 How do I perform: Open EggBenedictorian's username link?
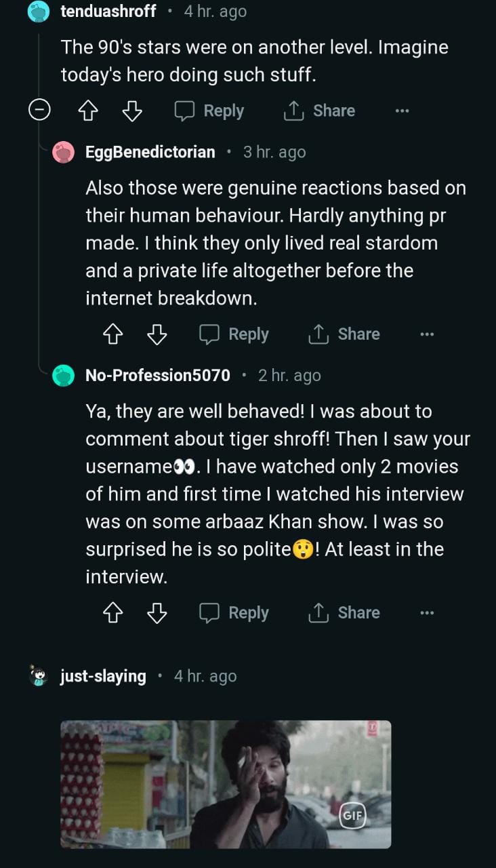click(150, 152)
